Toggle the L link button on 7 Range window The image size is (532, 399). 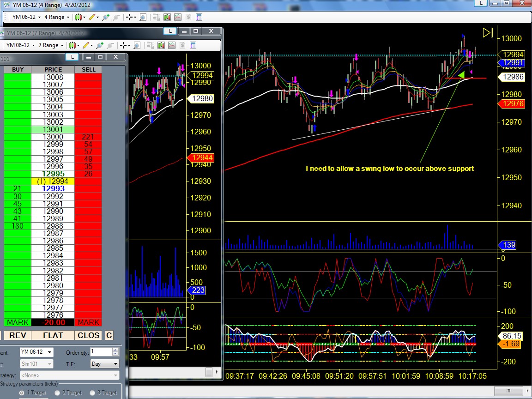pyautogui.click(x=170, y=31)
